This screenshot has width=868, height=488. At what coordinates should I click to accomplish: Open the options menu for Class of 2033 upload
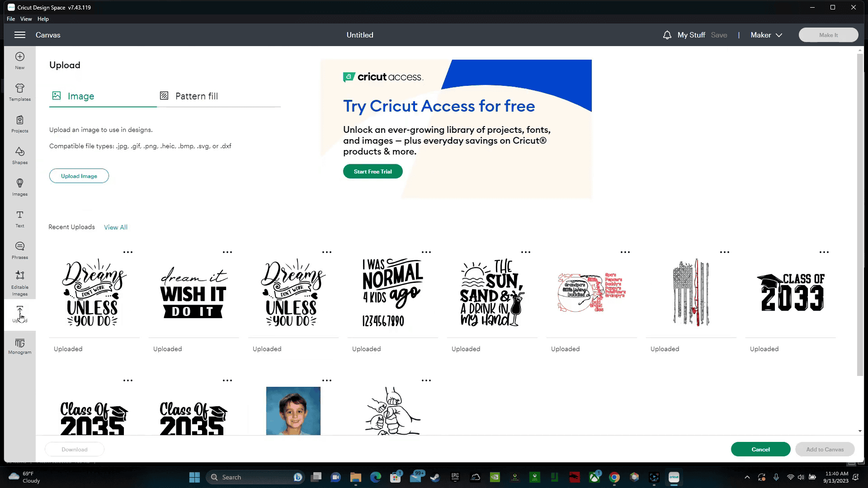(x=824, y=252)
